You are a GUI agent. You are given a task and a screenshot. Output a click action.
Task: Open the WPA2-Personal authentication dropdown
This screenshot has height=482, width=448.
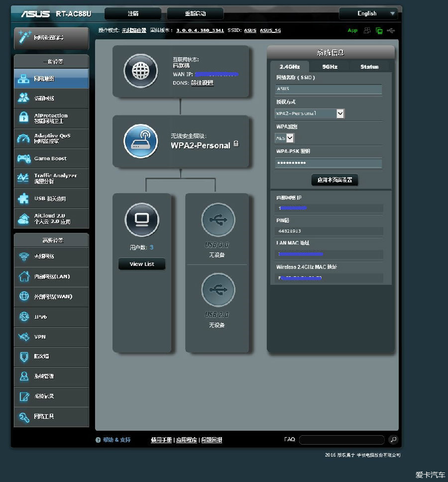click(x=310, y=114)
